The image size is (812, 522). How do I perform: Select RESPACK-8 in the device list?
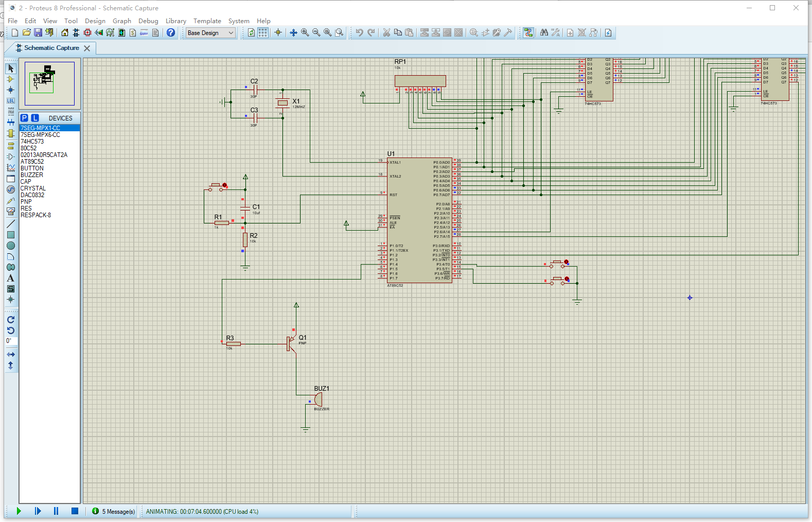(49, 215)
